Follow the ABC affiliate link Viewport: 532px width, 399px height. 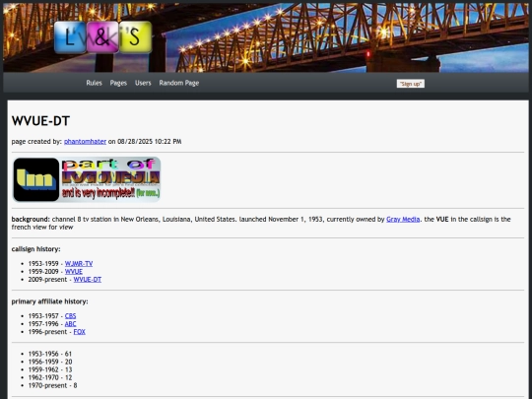pos(70,324)
